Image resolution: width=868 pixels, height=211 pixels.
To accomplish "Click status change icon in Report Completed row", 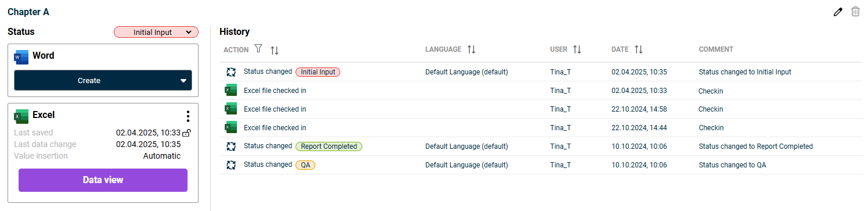I will pos(231,146).
